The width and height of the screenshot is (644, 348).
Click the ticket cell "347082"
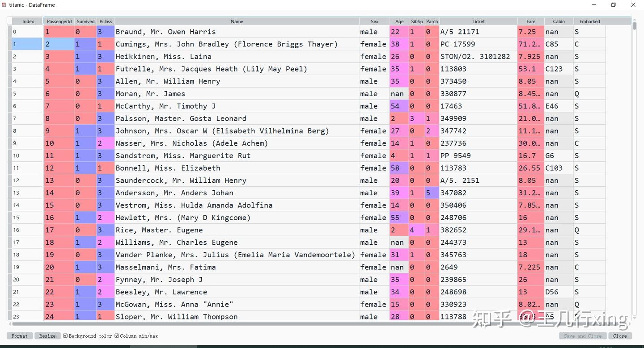pyautogui.click(x=479, y=193)
